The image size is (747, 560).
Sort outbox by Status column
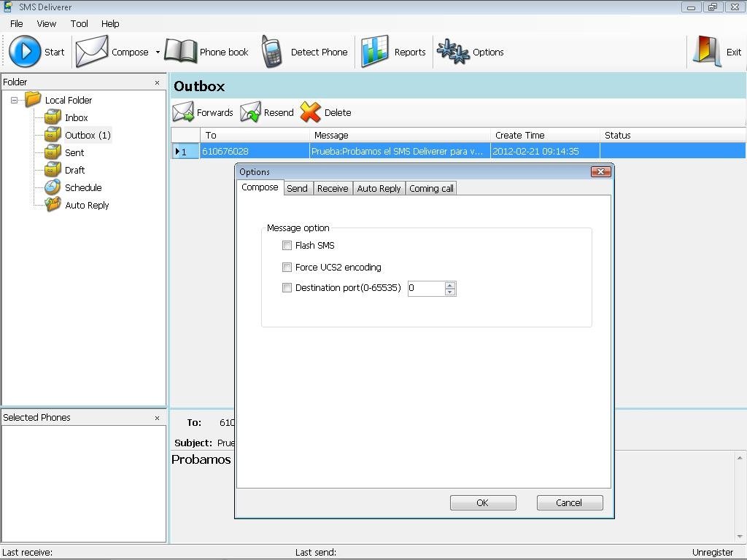click(673, 135)
